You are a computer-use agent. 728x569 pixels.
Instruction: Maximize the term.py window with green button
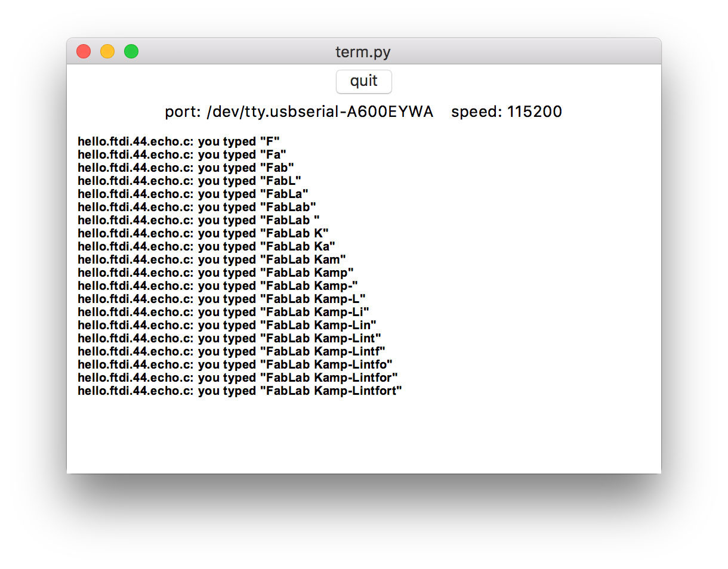click(x=131, y=52)
